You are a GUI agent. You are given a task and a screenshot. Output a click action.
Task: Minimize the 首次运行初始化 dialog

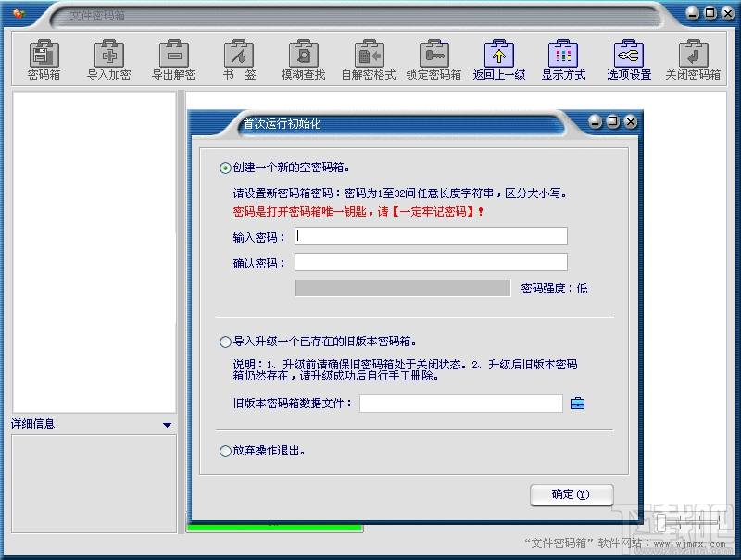click(596, 122)
